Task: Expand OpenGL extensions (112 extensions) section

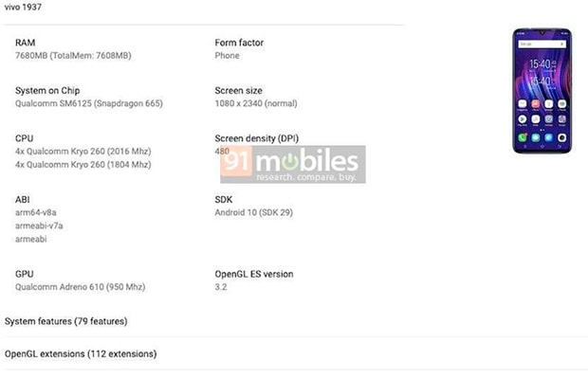Action: 81,353
